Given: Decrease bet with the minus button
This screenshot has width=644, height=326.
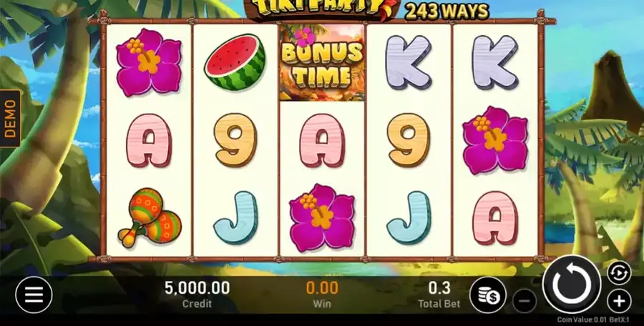Looking at the screenshot, I should click(525, 302).
